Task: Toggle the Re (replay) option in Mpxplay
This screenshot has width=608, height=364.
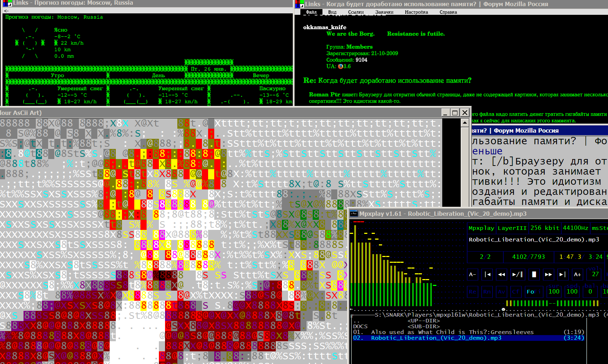Action: click(x=472, y=292)
